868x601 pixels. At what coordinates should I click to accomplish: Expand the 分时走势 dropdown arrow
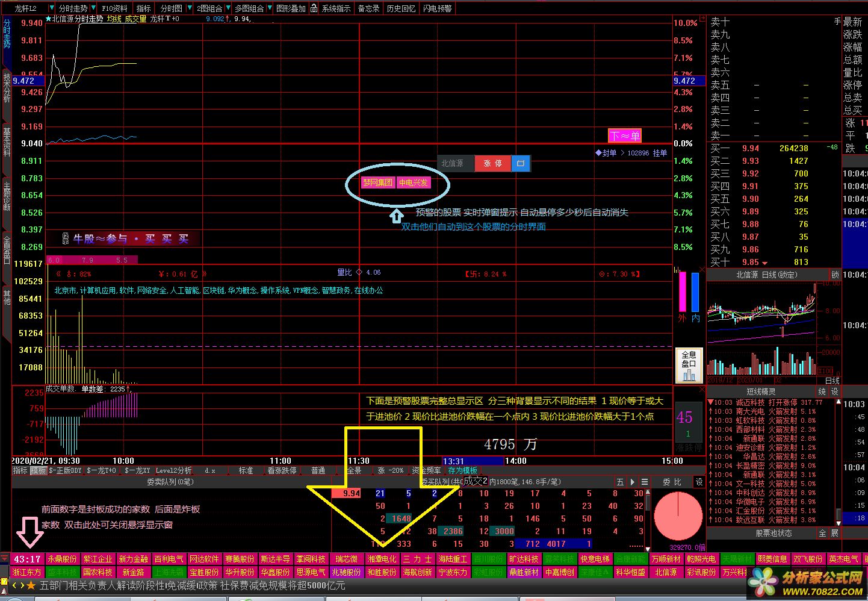(x=93, y=8)
